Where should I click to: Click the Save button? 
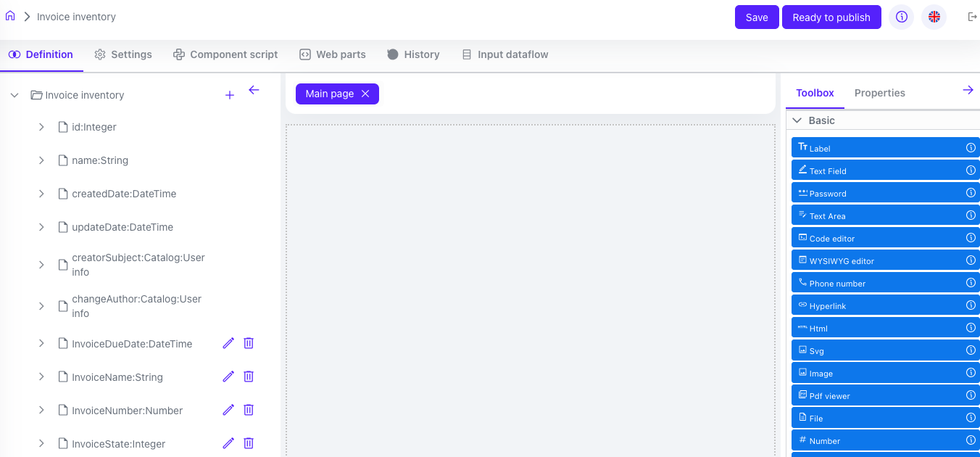(756, 17)
